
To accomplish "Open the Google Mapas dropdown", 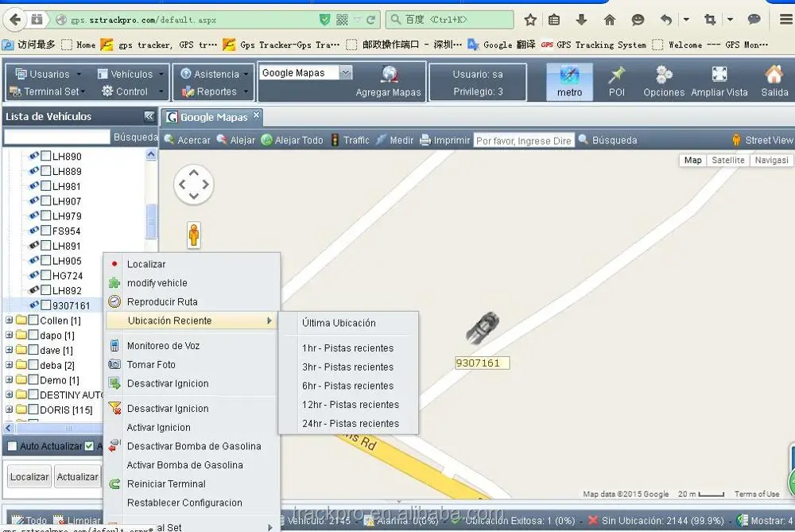I will click(x=345, y=72).
